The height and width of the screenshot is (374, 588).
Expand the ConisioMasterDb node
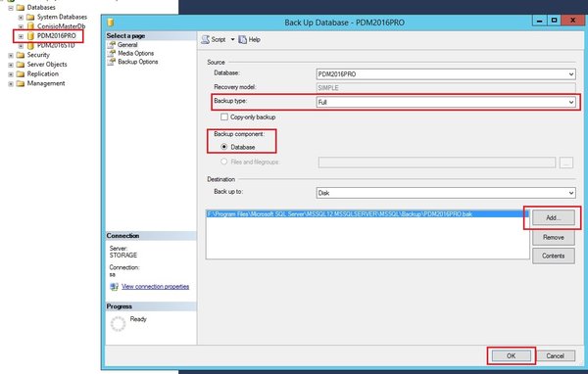point(21,26)
